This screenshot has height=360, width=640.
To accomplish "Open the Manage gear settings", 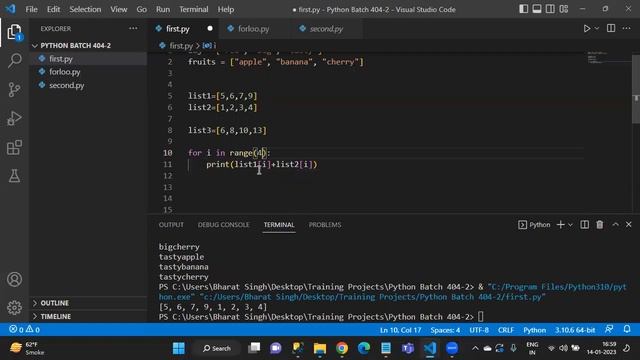I will point(14,307).
